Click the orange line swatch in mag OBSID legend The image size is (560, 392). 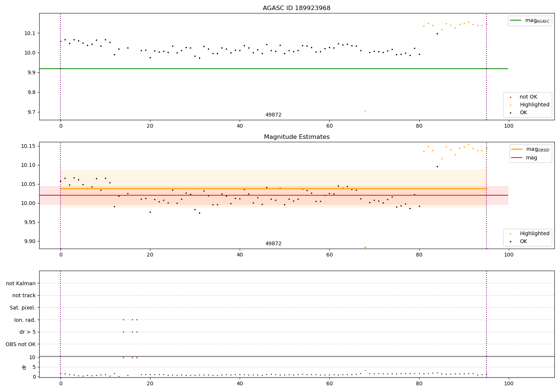pyautogui.click(x=517, y=149)
